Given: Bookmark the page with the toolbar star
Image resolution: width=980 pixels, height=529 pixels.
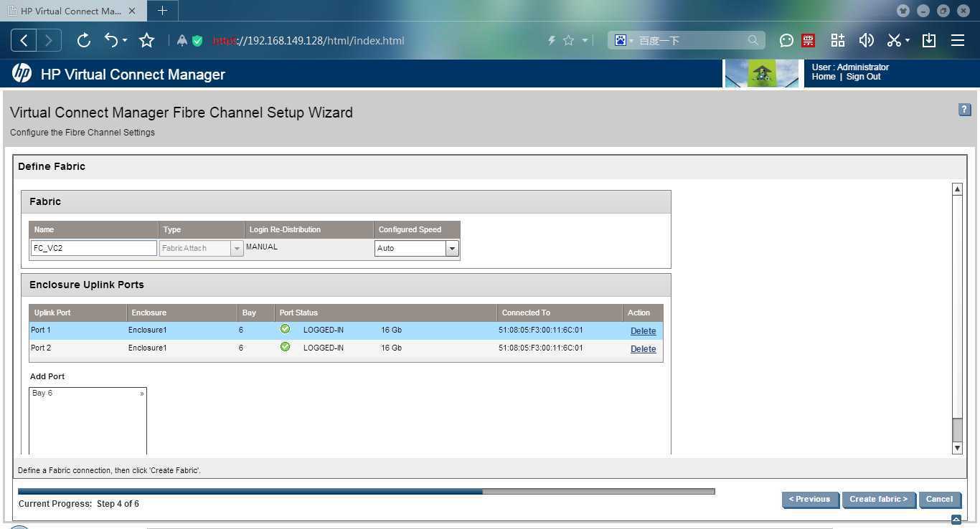Looking at the screenshot, I should click(147, 41).
